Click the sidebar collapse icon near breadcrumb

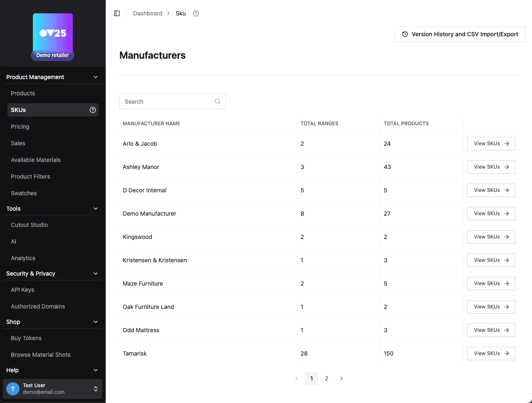coord(117,13)
